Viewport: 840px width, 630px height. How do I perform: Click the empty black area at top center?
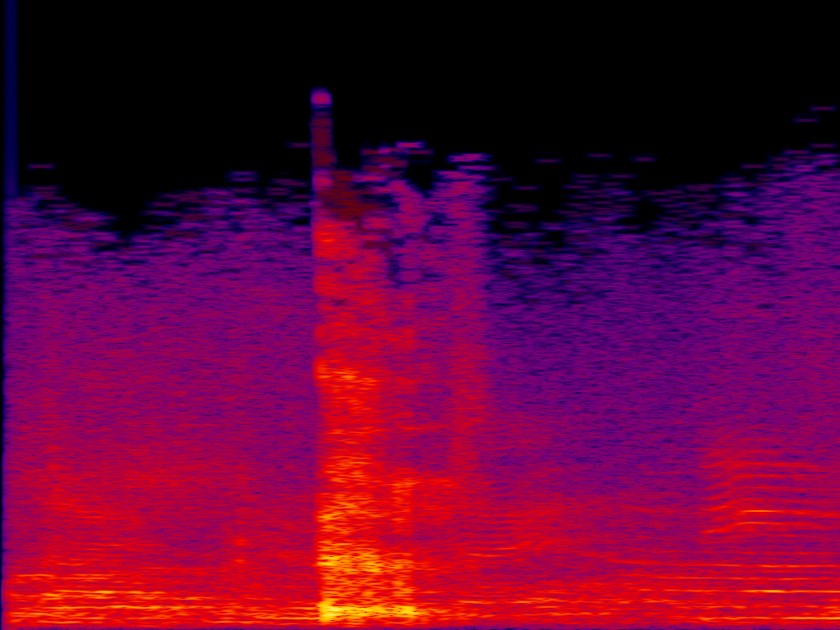click(492, 66)
